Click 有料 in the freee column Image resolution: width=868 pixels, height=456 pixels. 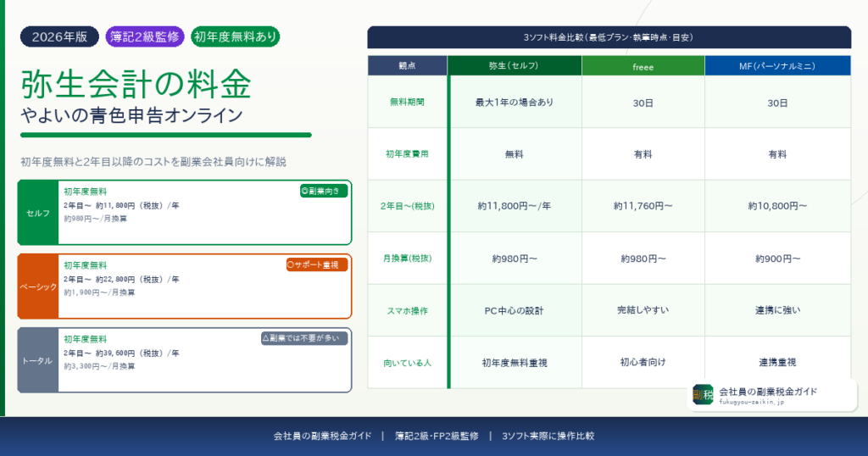[643, 154]
